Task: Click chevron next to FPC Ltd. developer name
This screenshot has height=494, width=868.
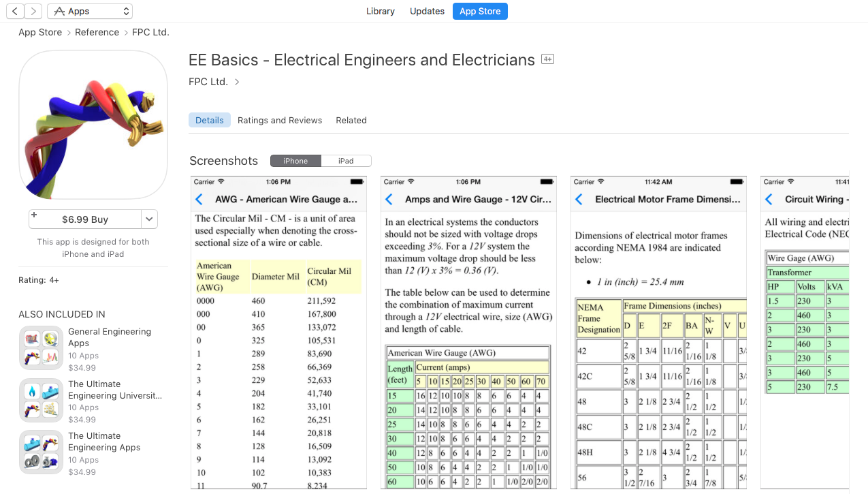Action: 237,82
